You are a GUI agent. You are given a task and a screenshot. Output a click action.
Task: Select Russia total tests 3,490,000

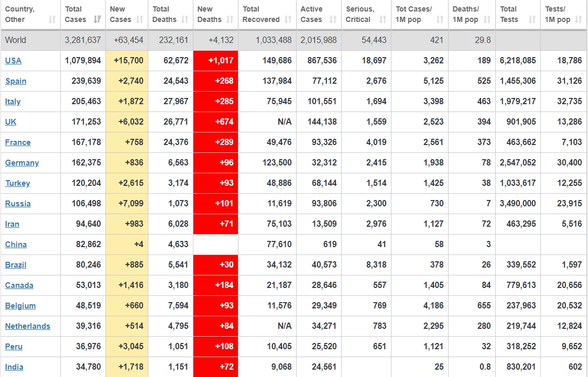point(517,204)
